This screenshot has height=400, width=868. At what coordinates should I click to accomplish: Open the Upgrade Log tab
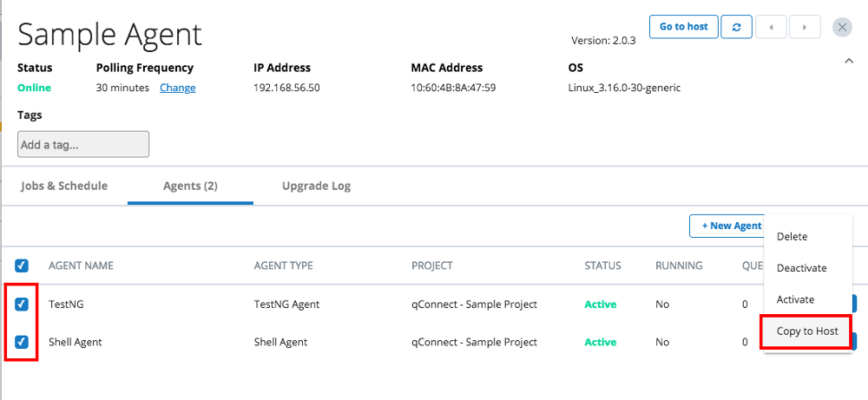(316, 186)
